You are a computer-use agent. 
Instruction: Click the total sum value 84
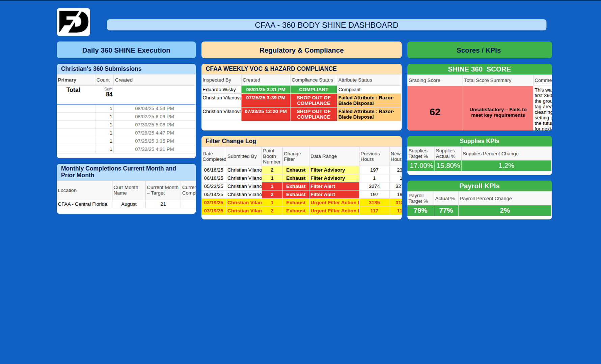pyautogui.click(x=109, y=94)
